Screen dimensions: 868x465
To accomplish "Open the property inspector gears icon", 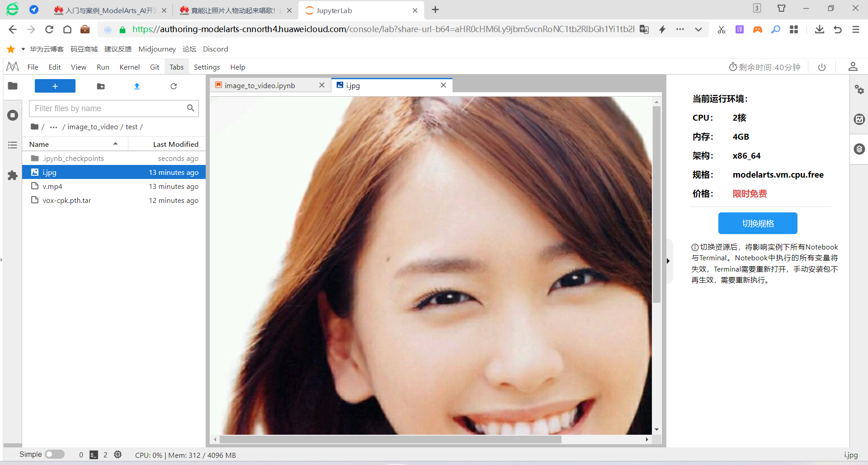I will 859,89.
